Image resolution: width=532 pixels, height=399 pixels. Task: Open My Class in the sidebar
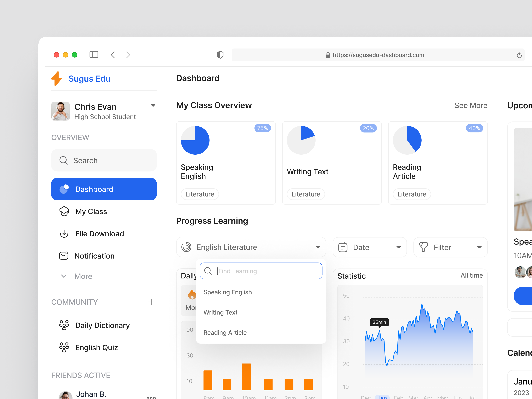pyautogui.click(x=91, y=211)
